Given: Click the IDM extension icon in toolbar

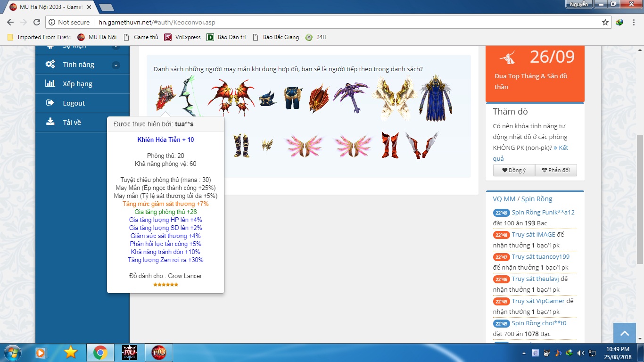Looking at the screenshot, I should pos(619,22).
